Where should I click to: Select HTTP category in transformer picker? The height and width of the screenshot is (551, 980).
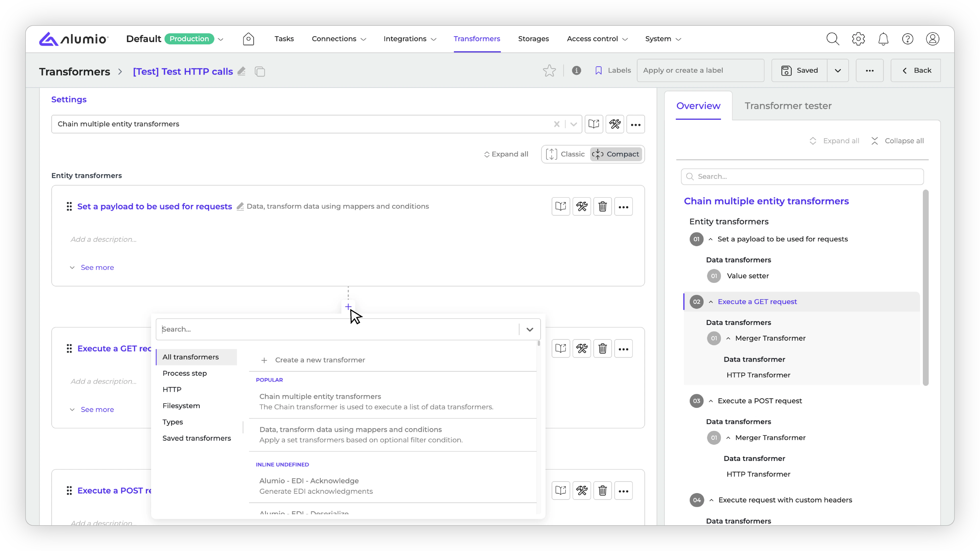(x=172, y=389)
